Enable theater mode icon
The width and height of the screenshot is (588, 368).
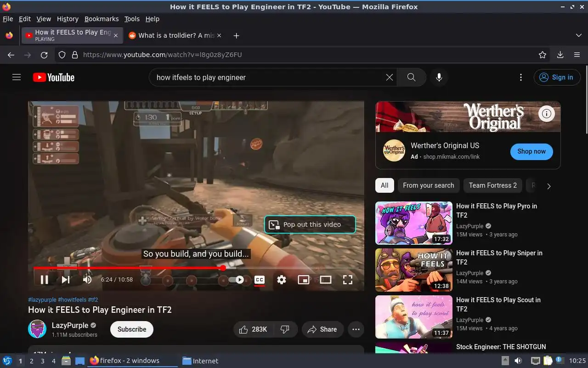(326, 280)
